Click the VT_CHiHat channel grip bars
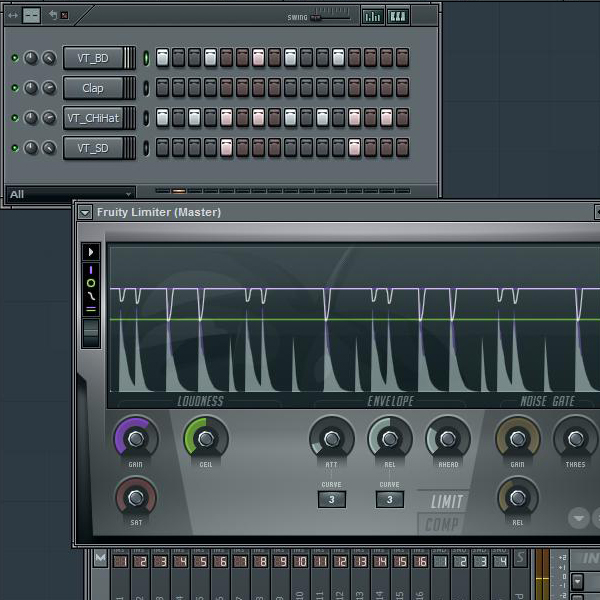 [x=130, y=118]
